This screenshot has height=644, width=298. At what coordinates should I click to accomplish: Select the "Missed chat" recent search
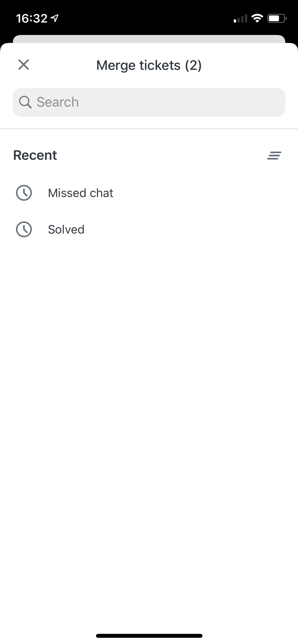click(x=80, y=193)
